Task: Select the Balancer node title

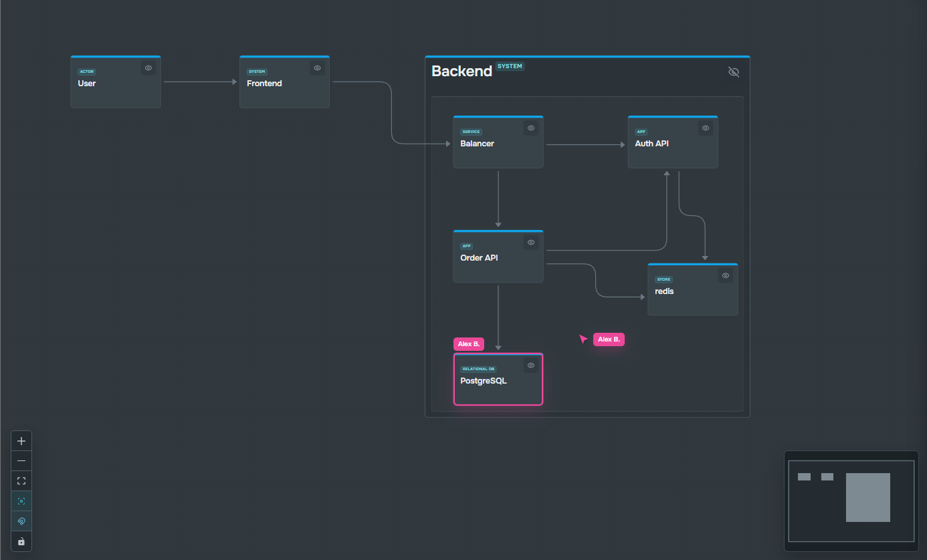Action: 477,144
